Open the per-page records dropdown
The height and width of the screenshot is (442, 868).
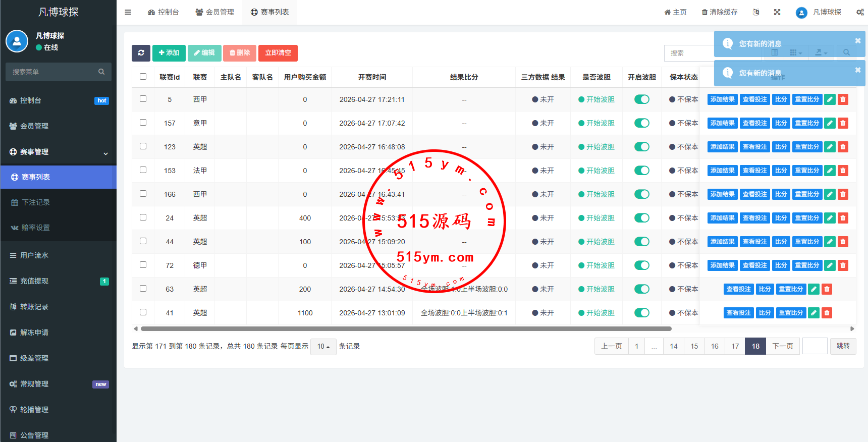[323, 347]
